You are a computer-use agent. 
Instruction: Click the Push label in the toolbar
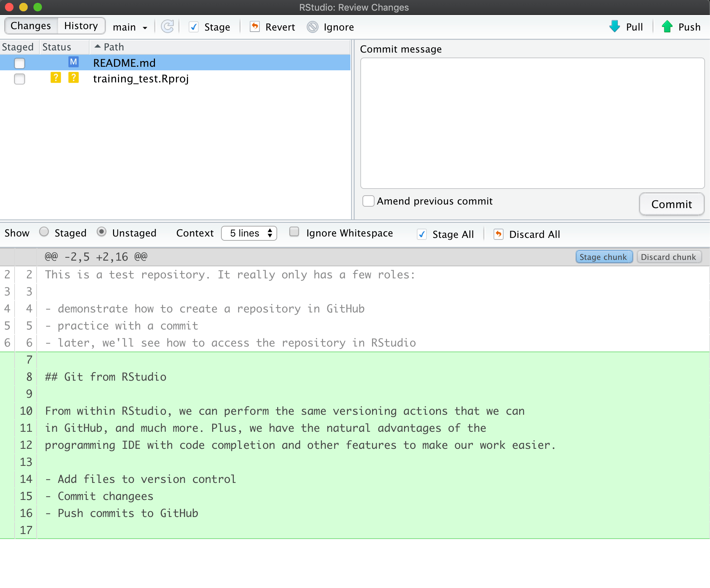689,27
